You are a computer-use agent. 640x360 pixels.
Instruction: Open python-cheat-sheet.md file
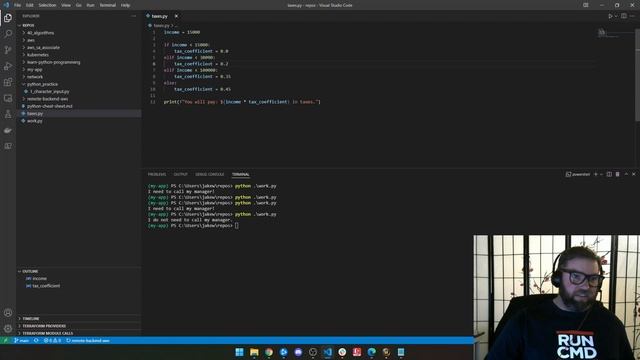point(49,107)
